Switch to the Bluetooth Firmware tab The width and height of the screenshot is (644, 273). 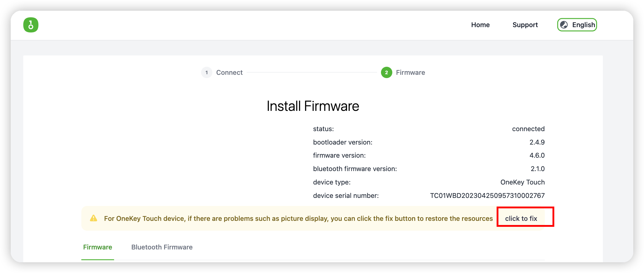[162, 247]
